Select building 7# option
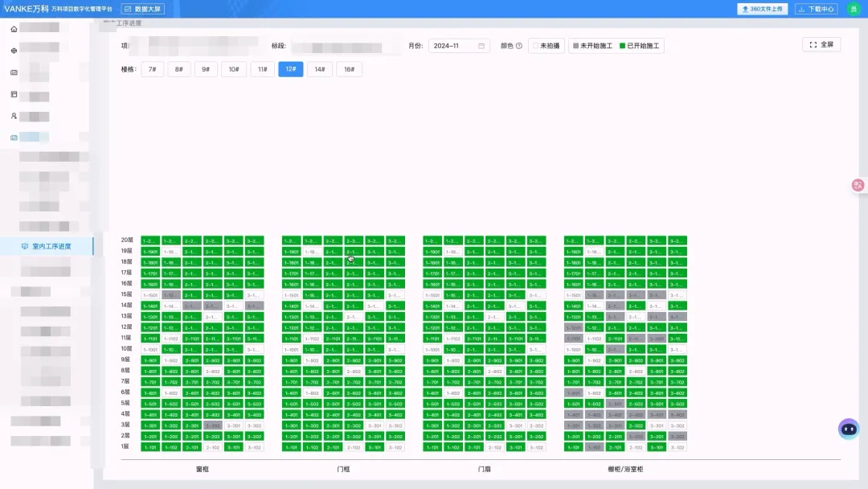 (151, 69)
